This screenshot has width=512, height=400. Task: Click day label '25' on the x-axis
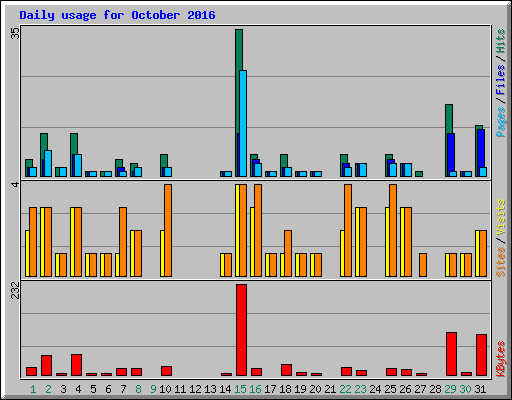tap(390, 389)
